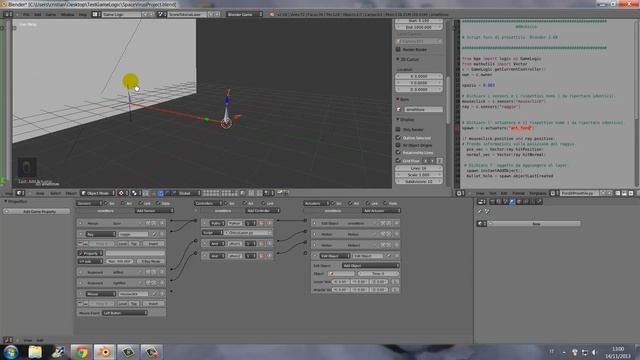Open the Add Sensor dropdown
Image resolution: width=640 pixels, height=360 pixels.
pos(154,211)
